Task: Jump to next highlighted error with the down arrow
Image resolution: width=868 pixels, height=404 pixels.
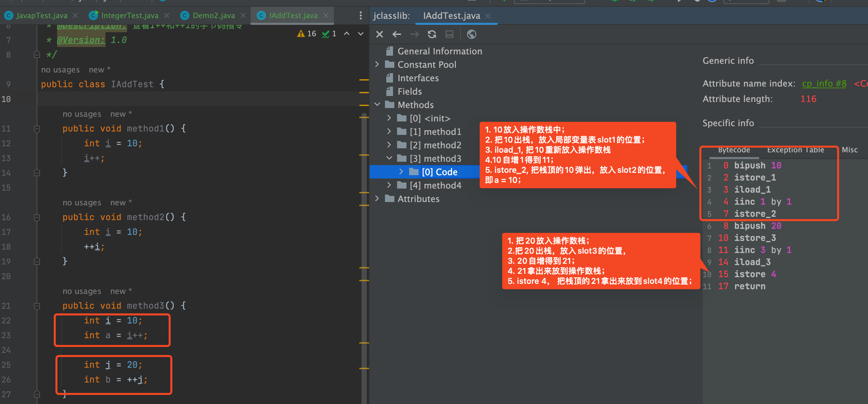Action: tap(360, 34)
